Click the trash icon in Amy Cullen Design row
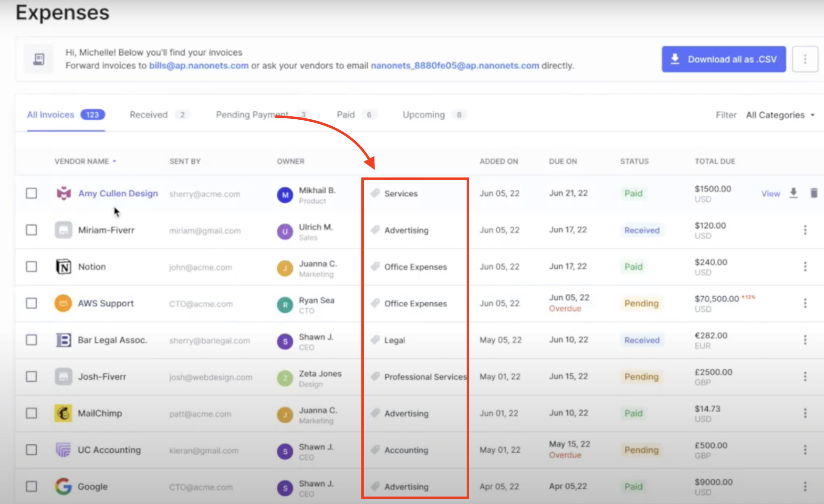Screen dimensions: 824x504 click(x=814, y=193)
